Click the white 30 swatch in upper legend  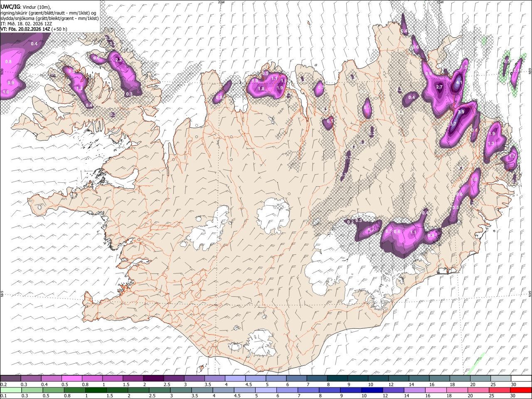pos(520,379)
